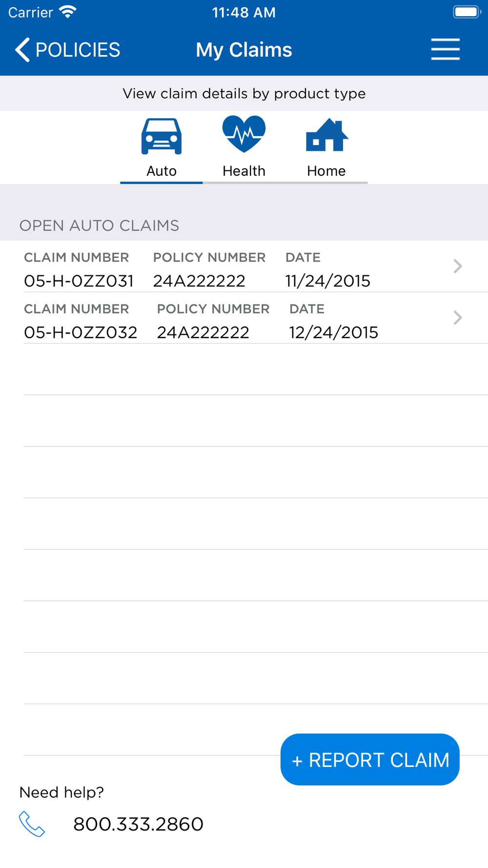This screenshot has width=488, height=868.
Task: Tap the + REPORT CLAIM button
Action: pos(370,760)
